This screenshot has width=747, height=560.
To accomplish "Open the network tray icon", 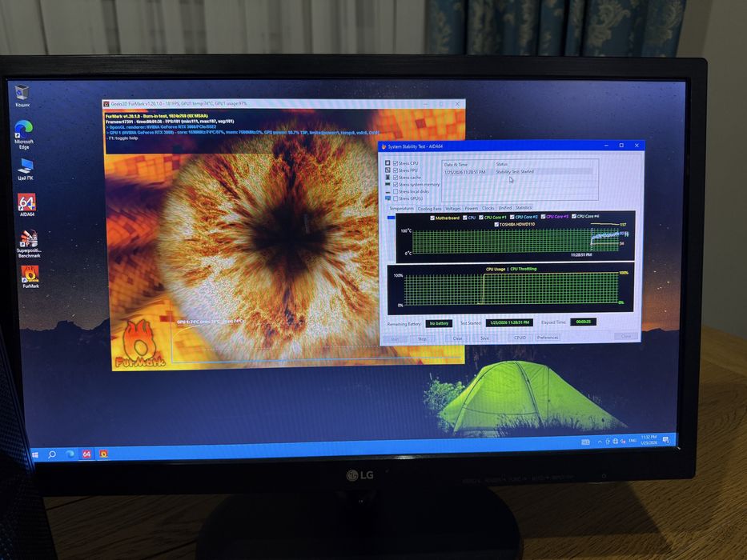I will point(616,442).
